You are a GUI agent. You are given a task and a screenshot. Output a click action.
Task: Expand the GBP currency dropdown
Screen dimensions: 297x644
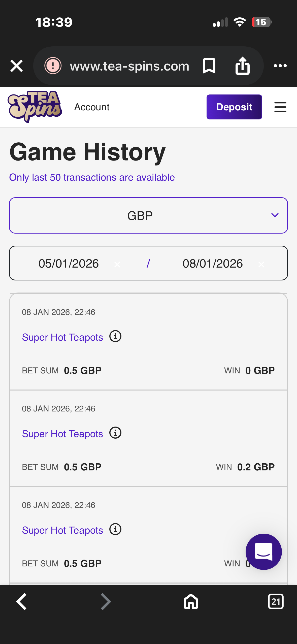[x=140, y=216]
